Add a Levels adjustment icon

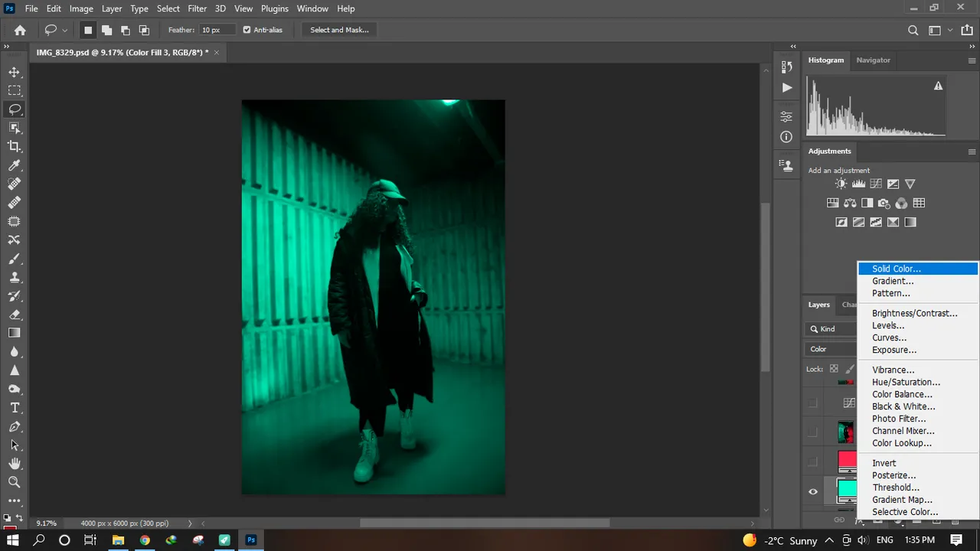tap(858, 184)
